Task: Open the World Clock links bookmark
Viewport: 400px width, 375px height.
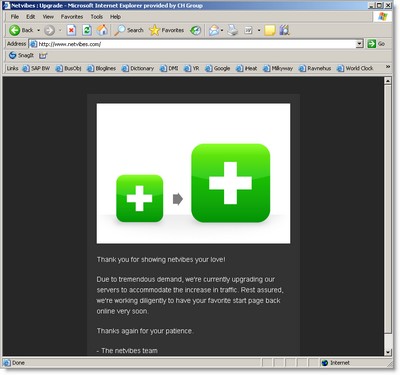Action: pos(355,68)
